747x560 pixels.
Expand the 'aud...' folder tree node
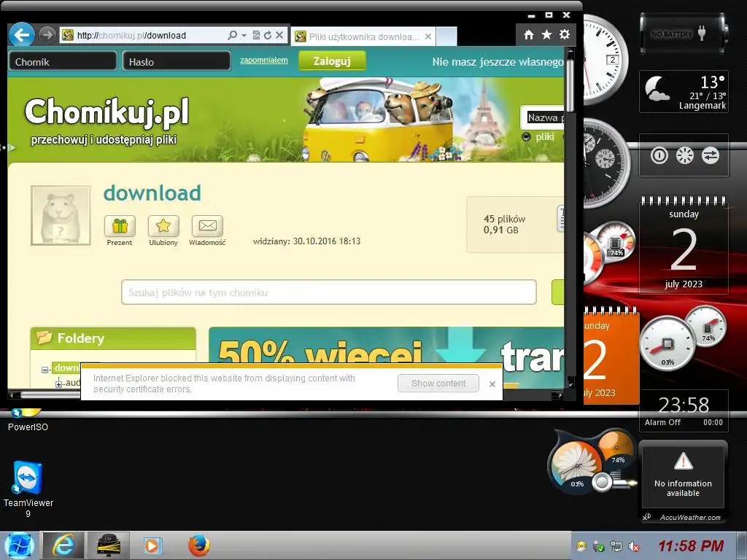point(58,384)
